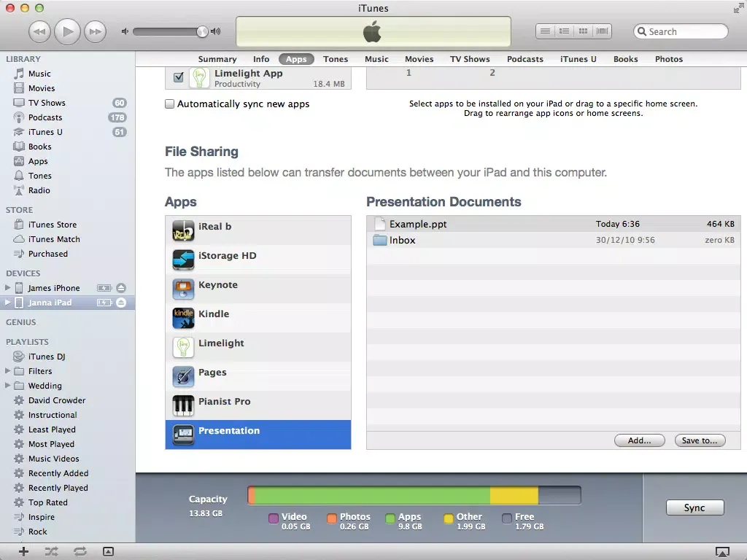
Task: Click the AirPlay icon
Action: [x=722, y=552]
